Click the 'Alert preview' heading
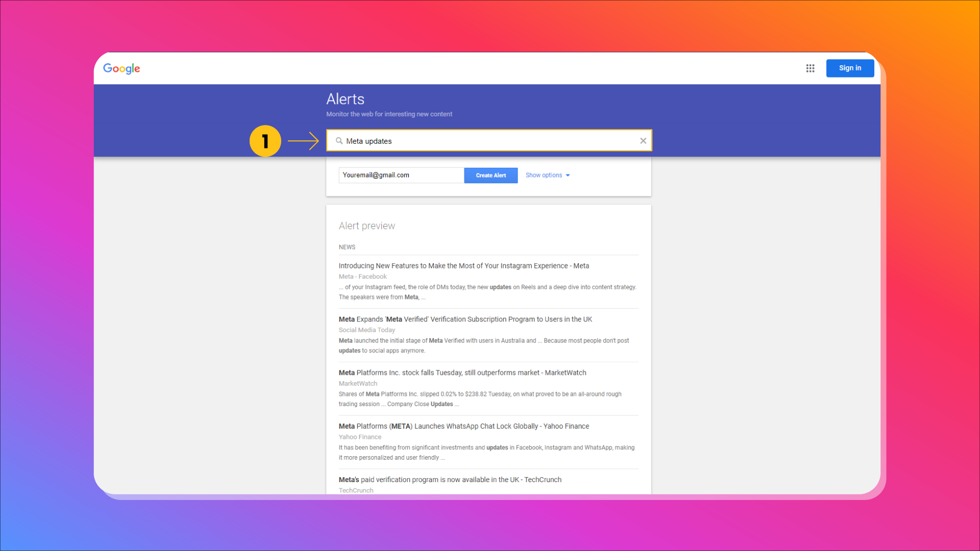 pos(366,226)
